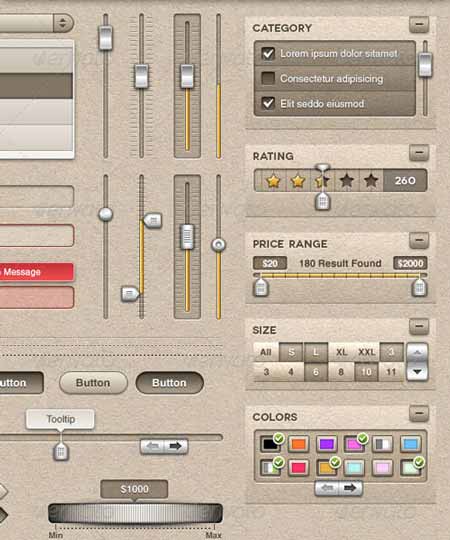Check the Consectetur adipisicing checkbox
The image size is (450, 540).
pyautogui.click(x=268, y=78)
